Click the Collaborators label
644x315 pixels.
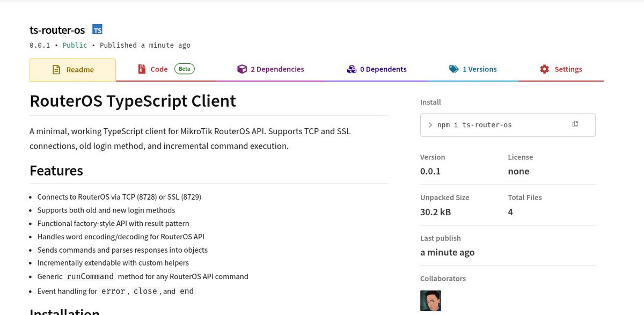(443, 279)
